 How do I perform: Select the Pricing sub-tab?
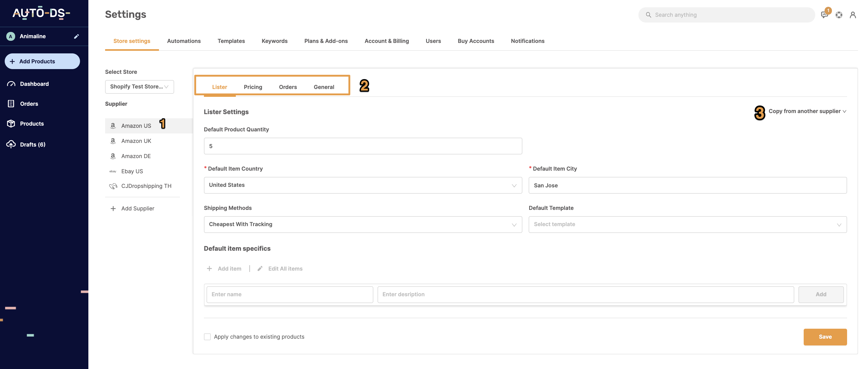253,87
